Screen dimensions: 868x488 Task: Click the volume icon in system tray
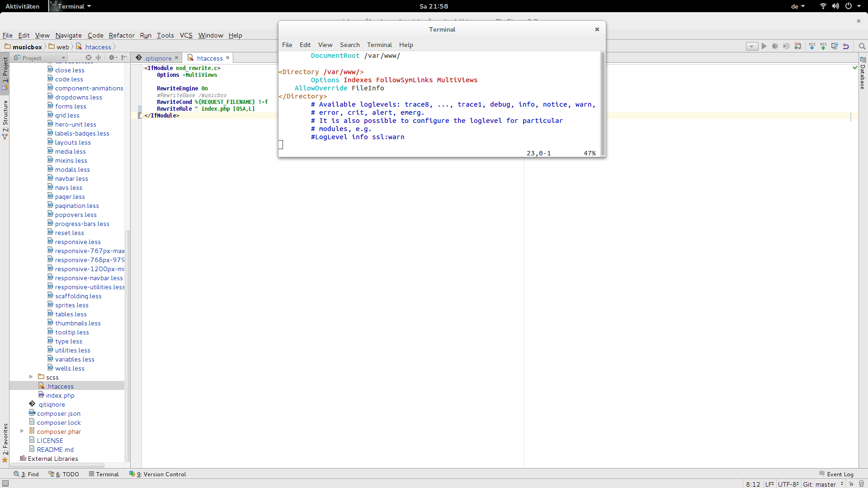tap(835, 6)
